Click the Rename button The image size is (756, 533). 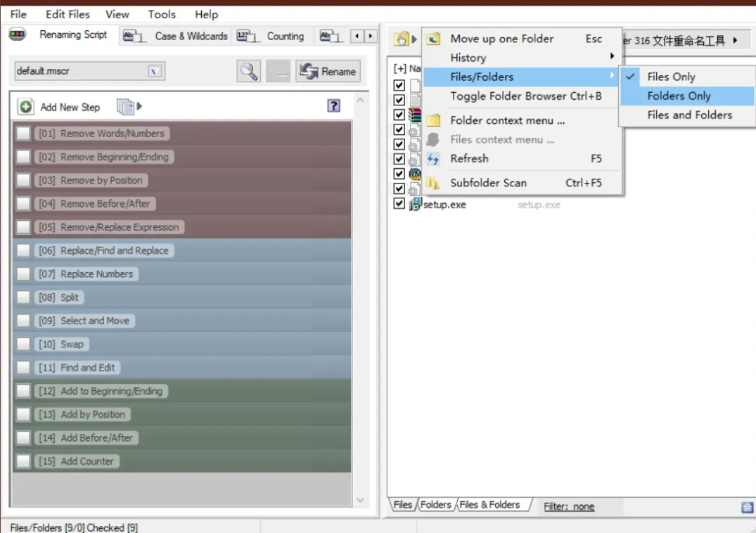(328, 71)
